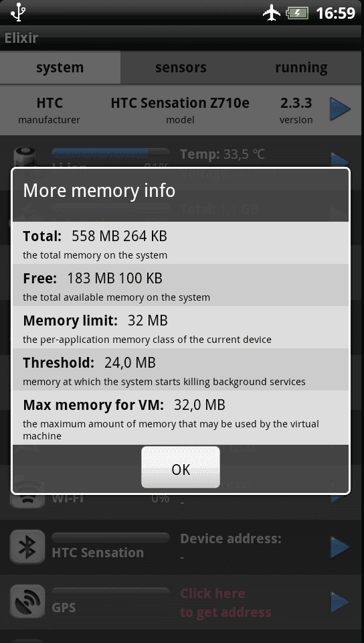
Task: Click the Wi-Fi icon behind dialog
Action: [x=27, y=498]
